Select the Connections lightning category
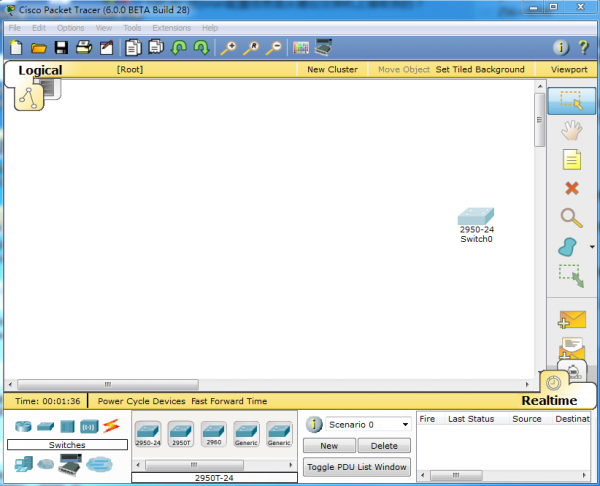Viewport: 600px width, 486px height. click(111, 426)
